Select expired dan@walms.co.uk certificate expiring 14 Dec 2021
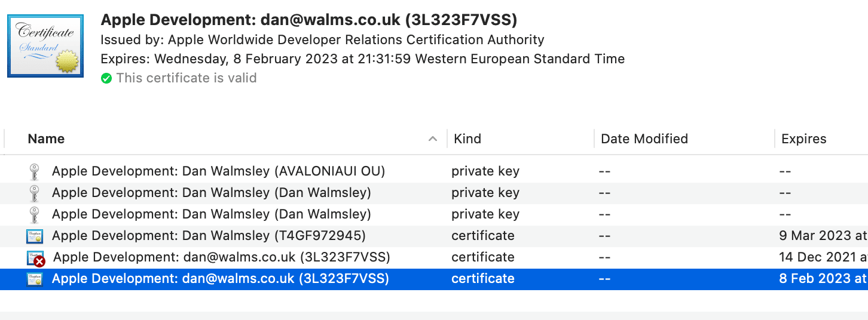This screenshot has width=868, height=320. 222,257
